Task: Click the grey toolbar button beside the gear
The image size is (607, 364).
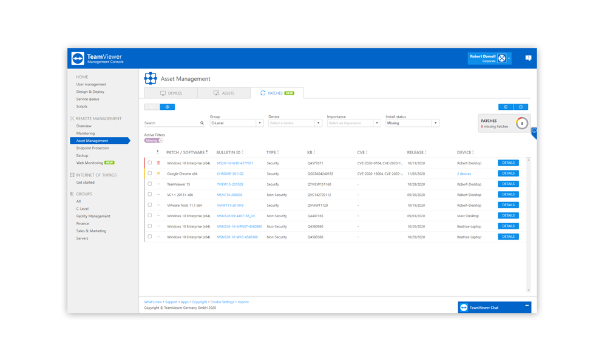Action: [152, 107]
